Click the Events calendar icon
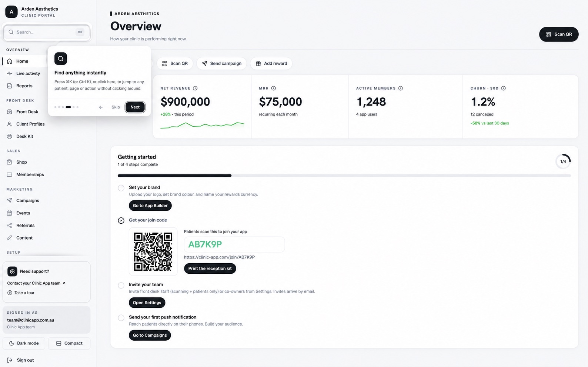This screenshot has height=367, width=588. [x=10, y=213]
